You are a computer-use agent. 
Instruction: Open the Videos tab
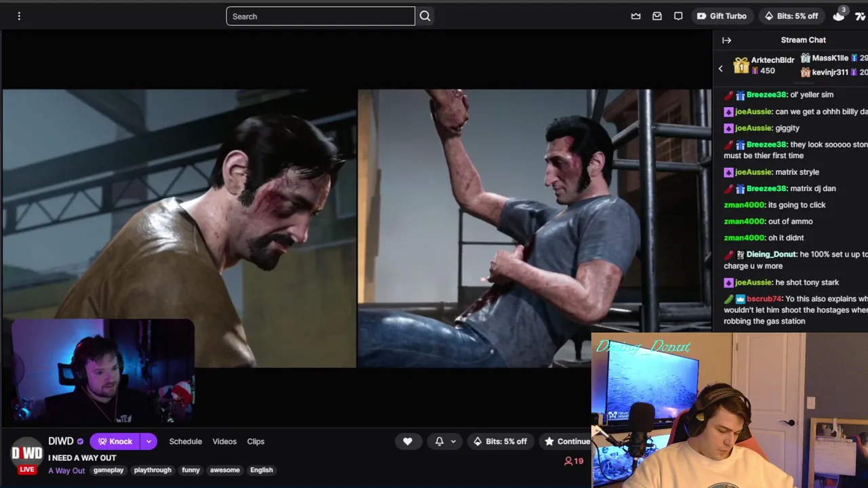(224, 441)
